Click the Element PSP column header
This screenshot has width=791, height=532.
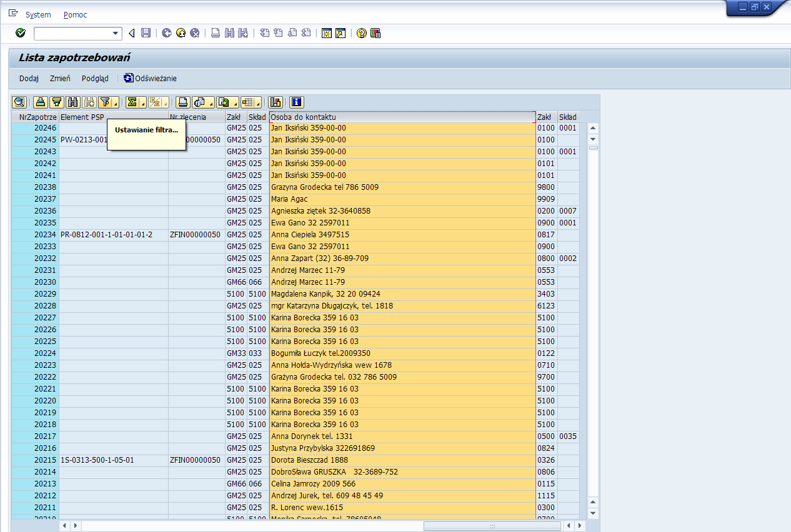click(113, 117)
